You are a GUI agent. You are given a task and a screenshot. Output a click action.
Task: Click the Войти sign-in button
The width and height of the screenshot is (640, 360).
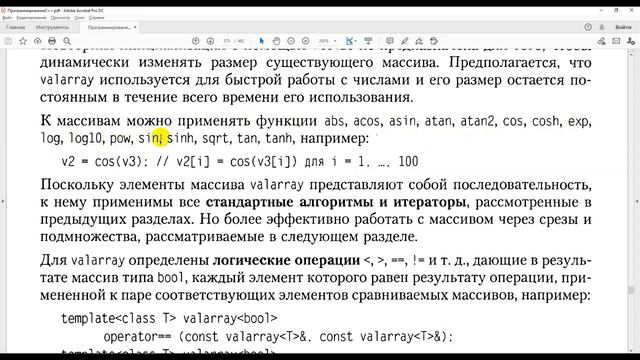623,27
